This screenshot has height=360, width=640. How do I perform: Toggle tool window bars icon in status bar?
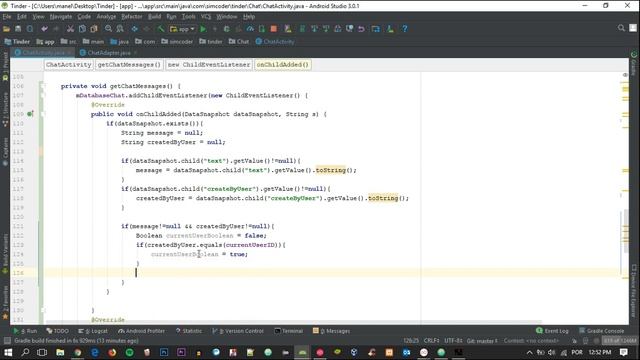tap(7, 340)
